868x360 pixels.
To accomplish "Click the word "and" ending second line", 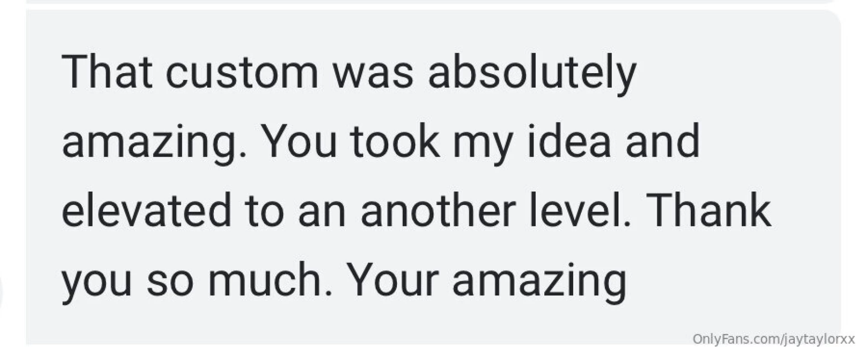I will (x=662, y=141).
